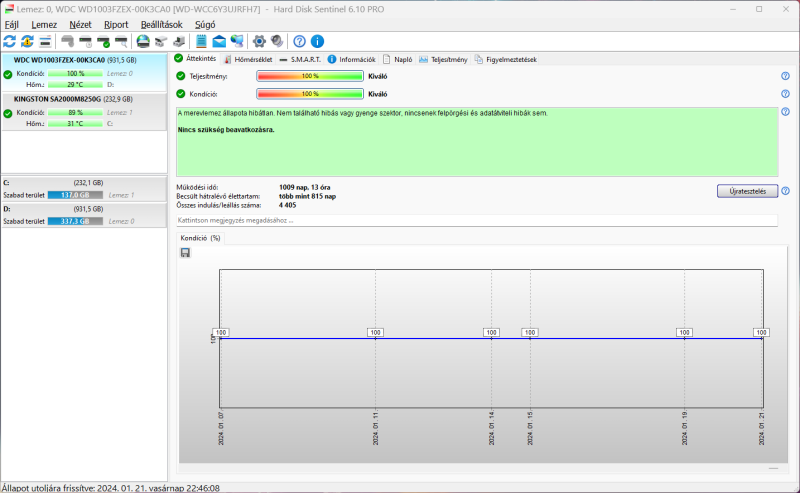
Task: Select the KINGSTON SA2000M8250G disk
Action: pyautogui.click(x=84, y=111)
